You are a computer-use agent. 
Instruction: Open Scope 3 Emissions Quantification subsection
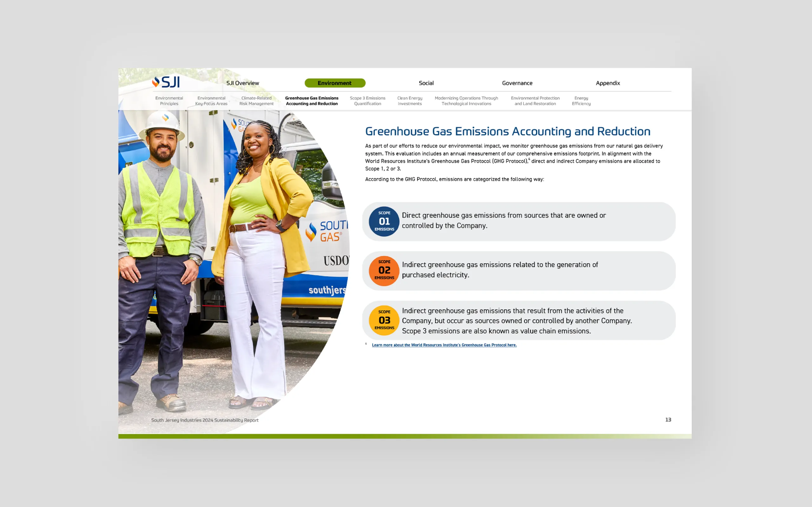coord(367,100)
